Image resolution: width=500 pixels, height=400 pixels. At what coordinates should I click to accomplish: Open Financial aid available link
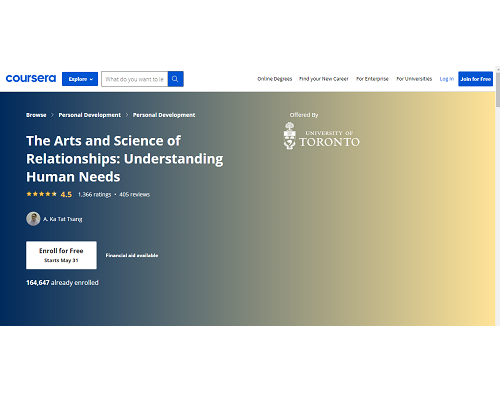click(x=132, y=255)
